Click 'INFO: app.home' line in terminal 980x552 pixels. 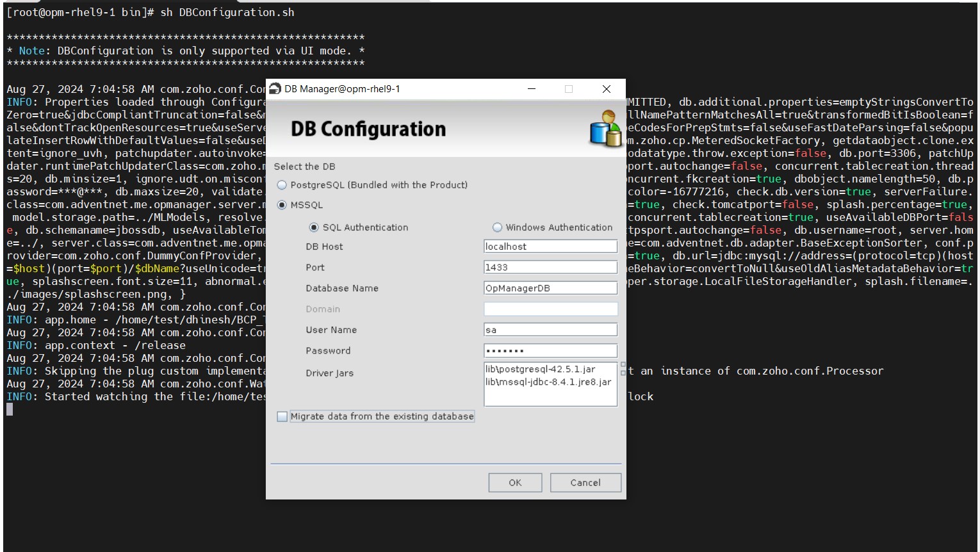pos(136,320)
